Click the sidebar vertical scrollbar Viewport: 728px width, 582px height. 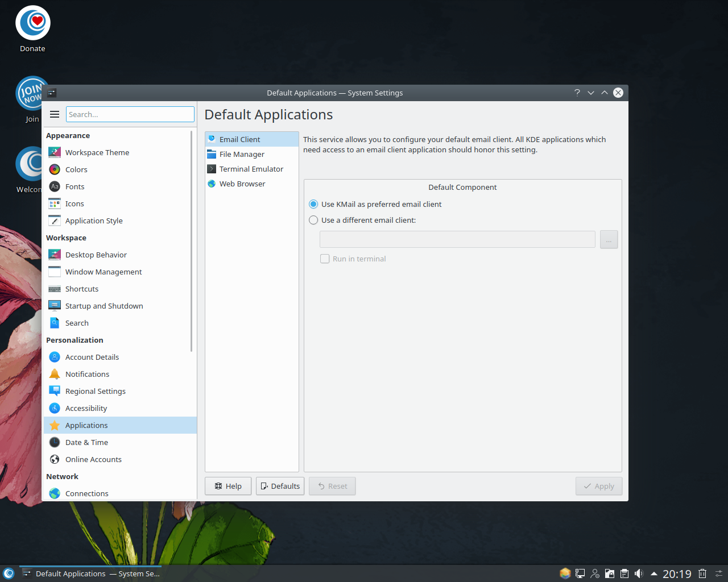192,241
